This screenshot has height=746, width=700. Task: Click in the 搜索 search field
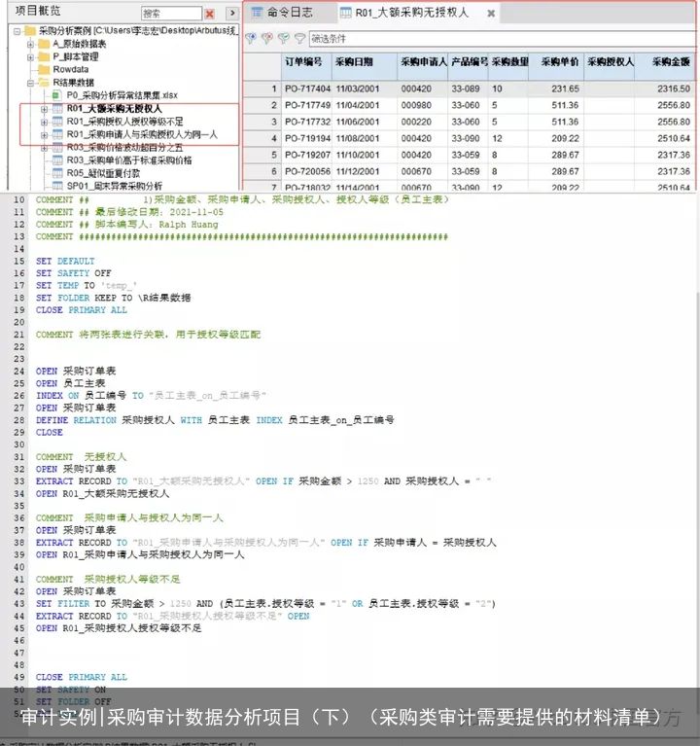pos(171,14)
